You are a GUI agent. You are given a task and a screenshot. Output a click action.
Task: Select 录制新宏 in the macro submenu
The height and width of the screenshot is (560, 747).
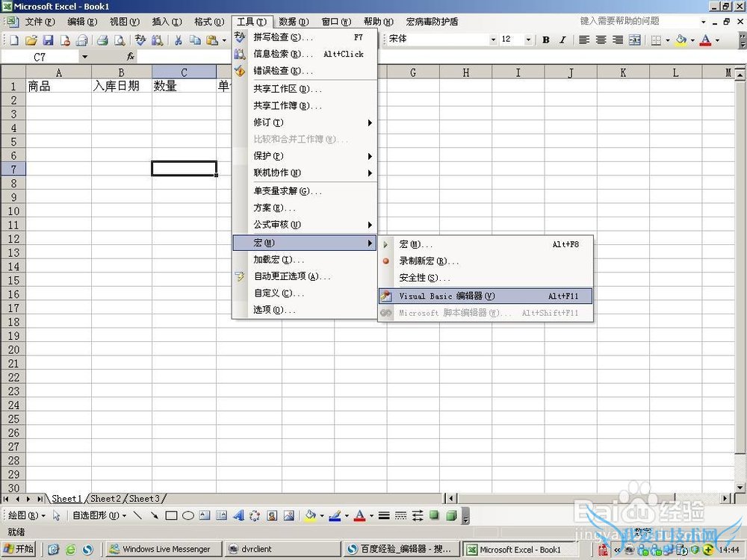point(429,261)
